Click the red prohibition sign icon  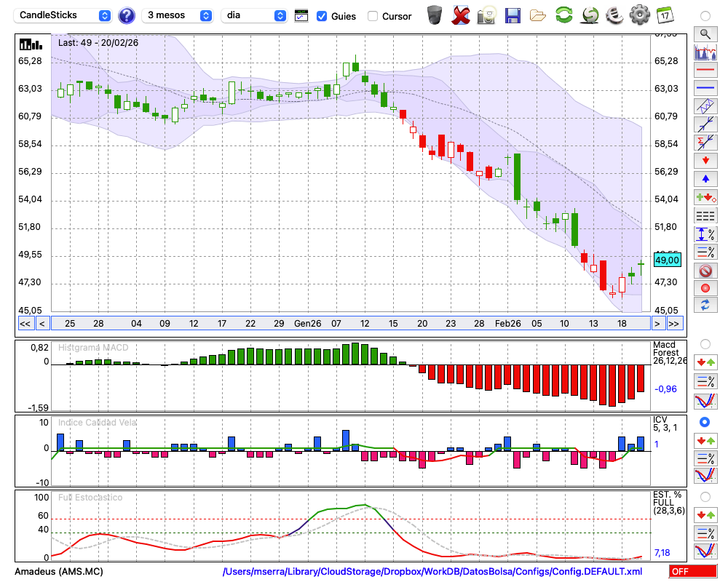[705, 271]
